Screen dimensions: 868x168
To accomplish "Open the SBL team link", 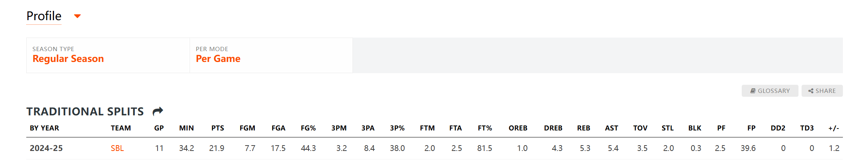I will coord(117,148).
